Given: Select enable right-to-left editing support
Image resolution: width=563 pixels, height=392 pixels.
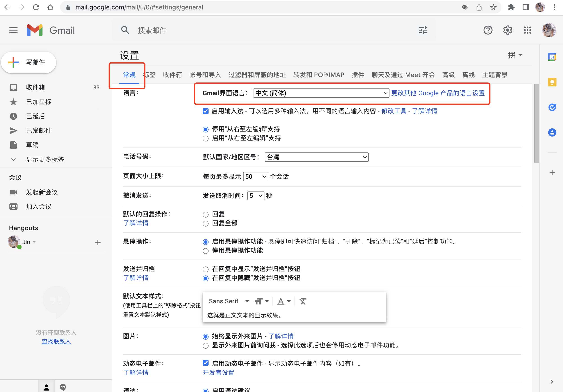Looking at the screenshot, I should tap(205, 138).
